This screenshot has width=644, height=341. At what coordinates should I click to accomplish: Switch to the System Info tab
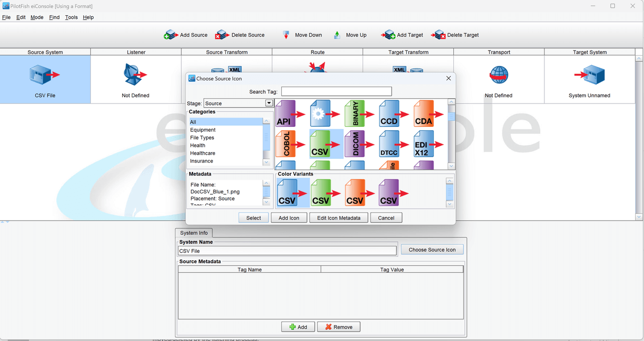[194, 233]
